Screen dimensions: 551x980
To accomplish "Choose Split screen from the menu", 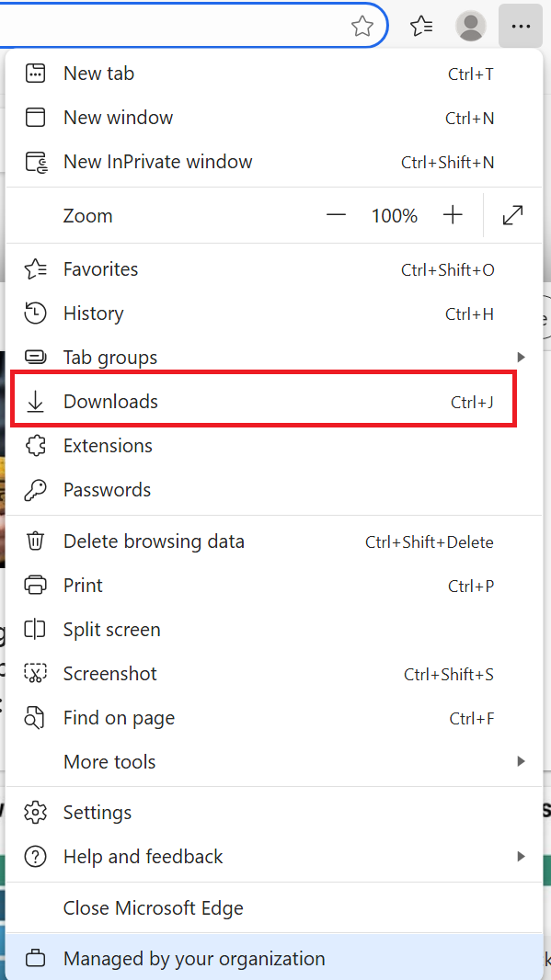I will [x=274, y=630].
